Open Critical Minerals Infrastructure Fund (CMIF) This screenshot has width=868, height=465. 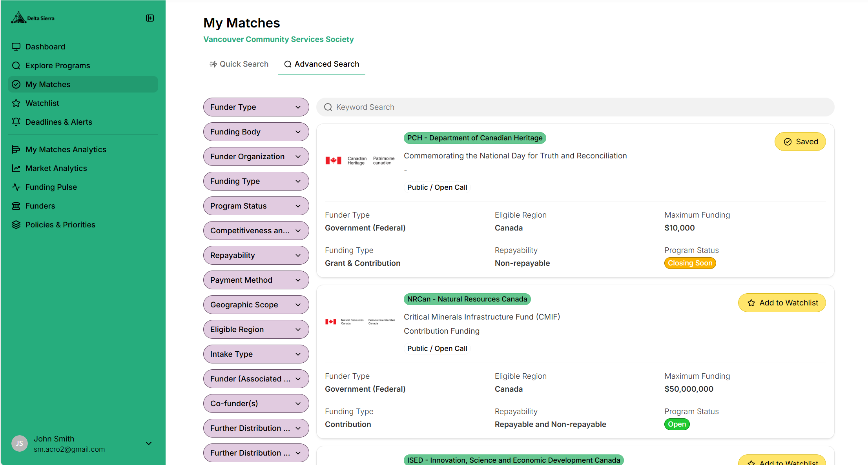(482, 317)
